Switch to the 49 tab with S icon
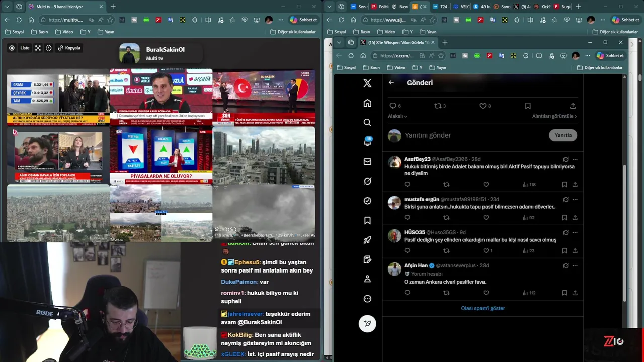 click(481, 7)
